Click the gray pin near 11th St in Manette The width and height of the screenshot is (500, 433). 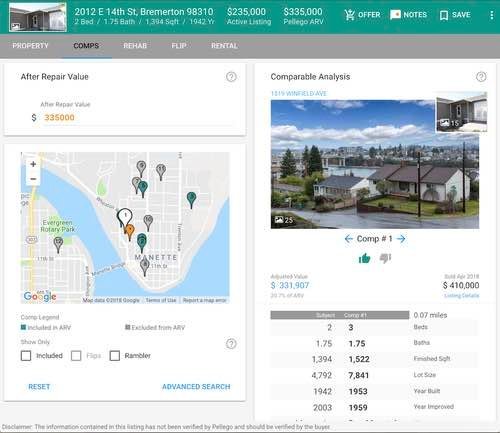click(x=144, y=267)
